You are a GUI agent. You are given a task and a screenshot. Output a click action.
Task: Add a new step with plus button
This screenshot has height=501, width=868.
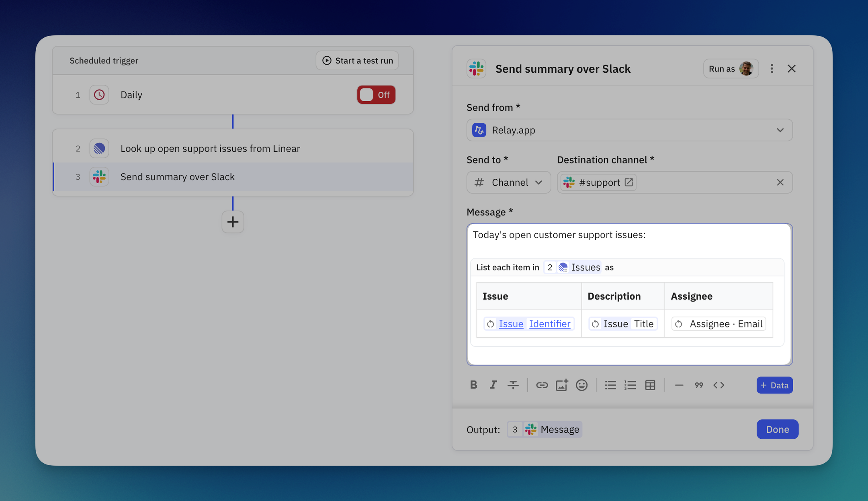[233, 222]
